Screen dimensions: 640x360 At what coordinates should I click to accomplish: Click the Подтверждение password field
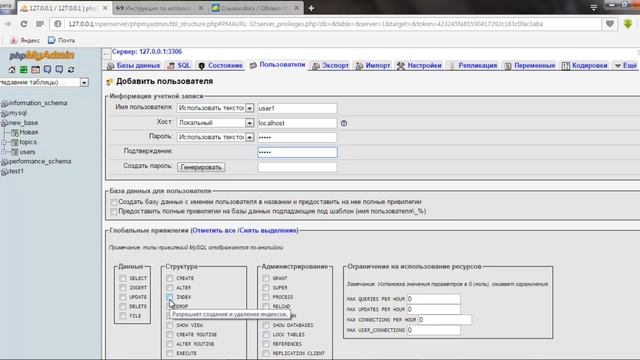(x=297, y=152)
